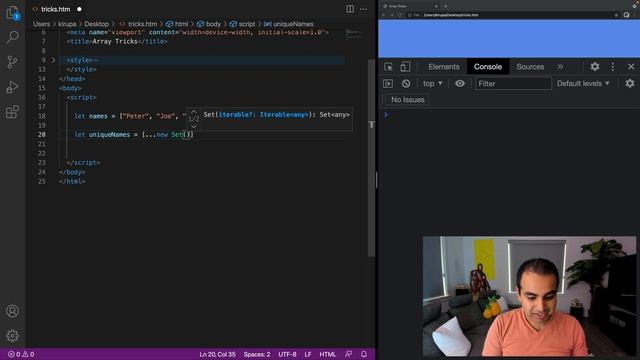Screen dimensions: 640x360
Task: Click the closing script tag on line 23
Action: point(83,162)
